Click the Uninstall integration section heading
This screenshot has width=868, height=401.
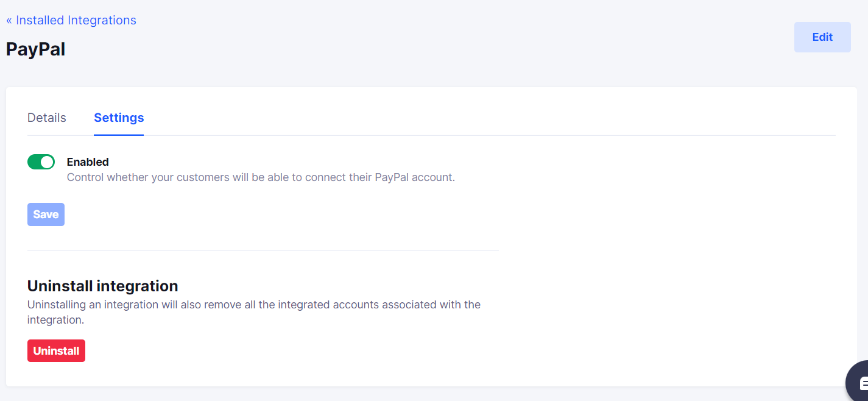103,286
